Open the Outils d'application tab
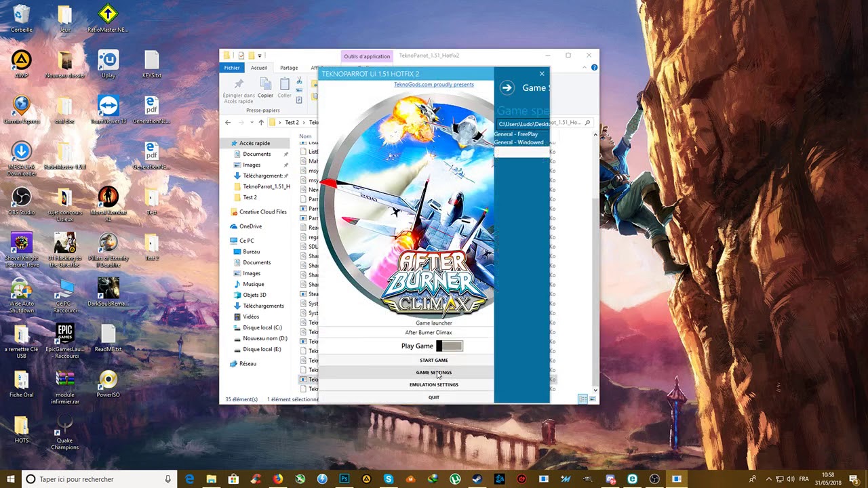Screen dimensions: 868x488 point(367,56)
